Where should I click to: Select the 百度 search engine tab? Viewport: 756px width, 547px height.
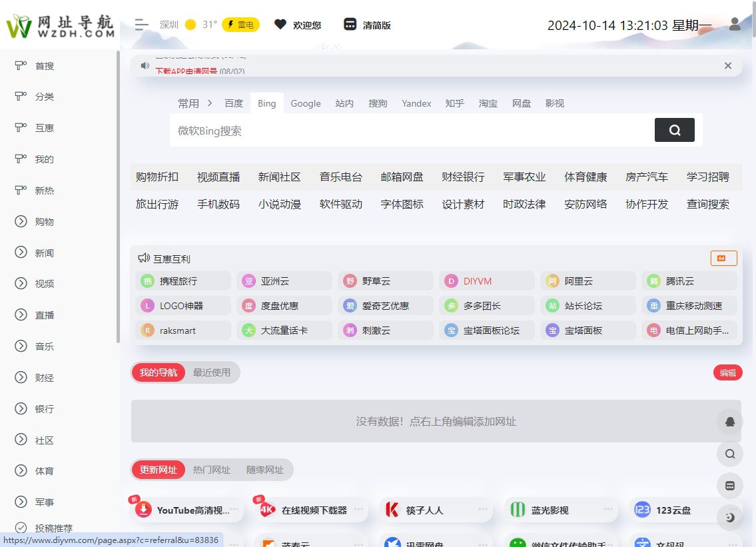pyautogui.click(x=234, y=103)
